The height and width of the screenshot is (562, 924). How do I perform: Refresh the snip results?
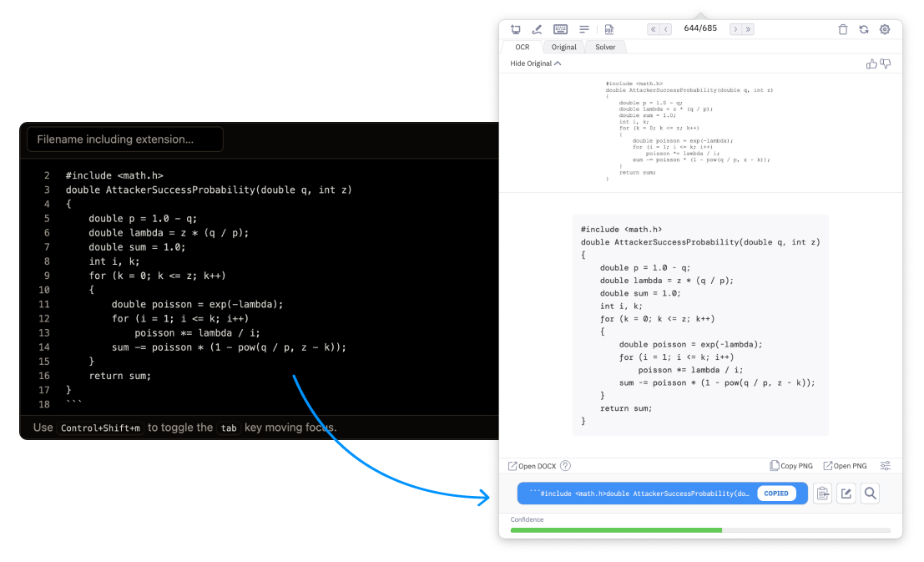pyautogui.click(x=864, y=29)
